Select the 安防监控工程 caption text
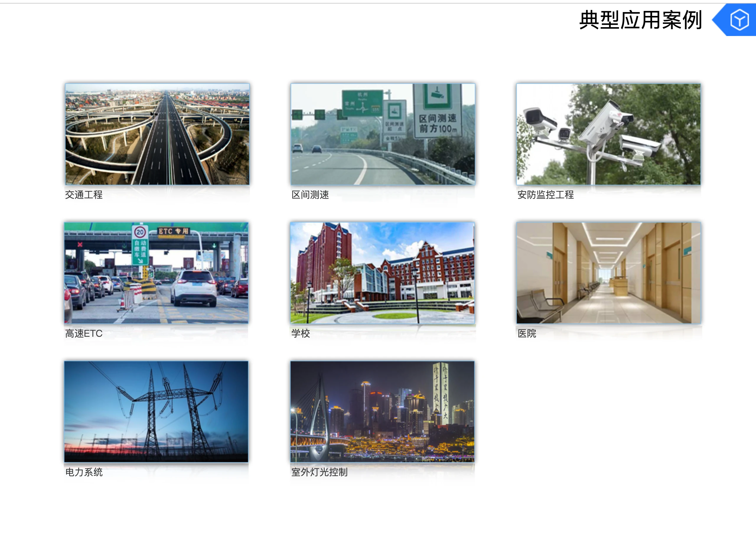The height and width of the screenshot is (533, 756). click(545, 195)
